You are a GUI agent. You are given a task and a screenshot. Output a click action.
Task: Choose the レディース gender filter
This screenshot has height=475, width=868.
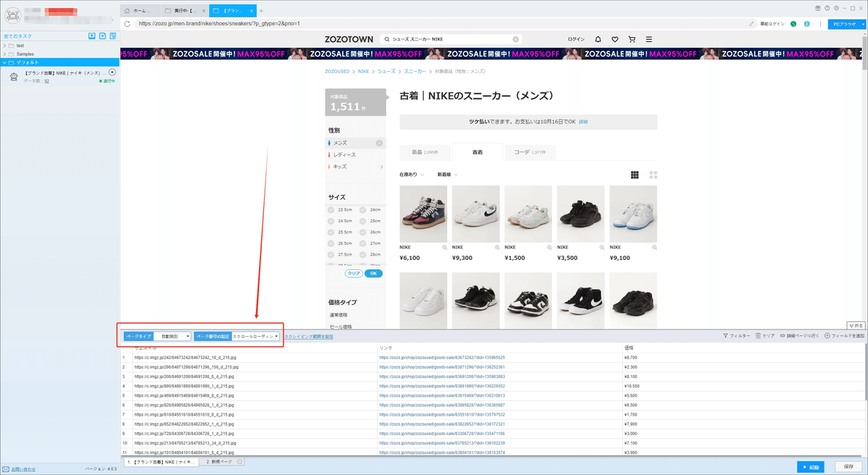click(x=344, y=155)
